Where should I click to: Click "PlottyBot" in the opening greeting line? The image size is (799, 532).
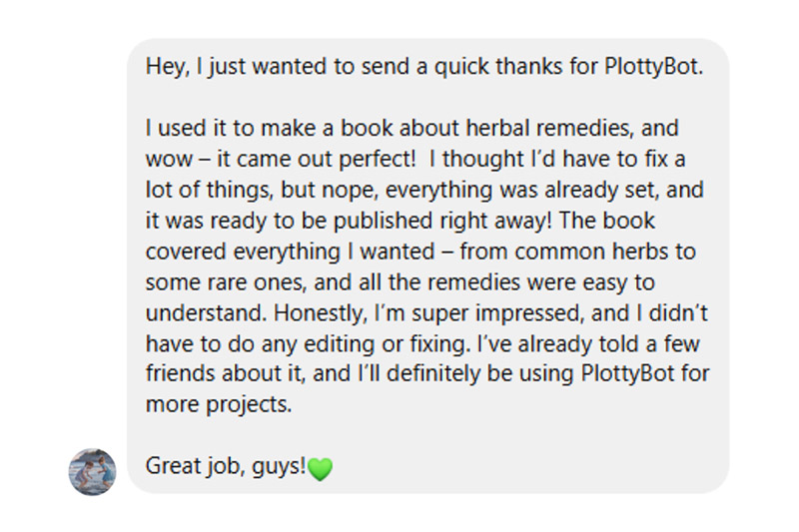click(654, 66)
